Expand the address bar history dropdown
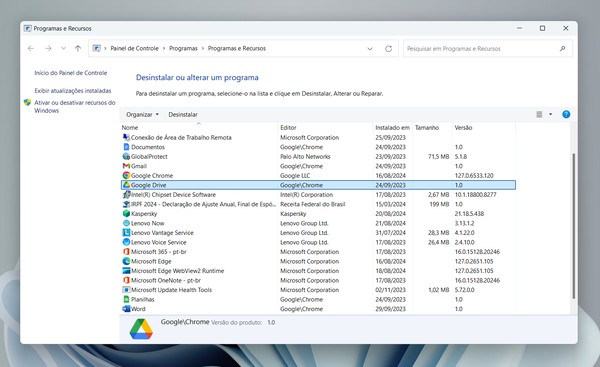Screen dimensions: 600x367 (x=370, y=49)
